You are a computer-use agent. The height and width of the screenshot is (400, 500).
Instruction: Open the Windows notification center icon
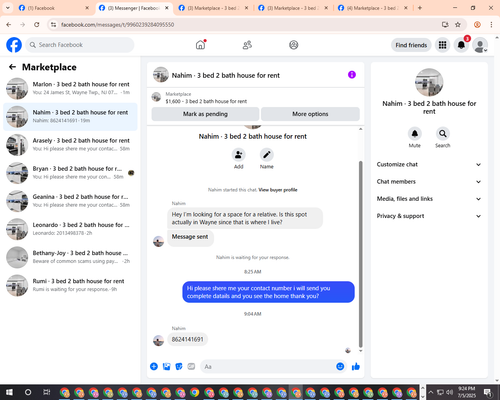click(488, 392)
